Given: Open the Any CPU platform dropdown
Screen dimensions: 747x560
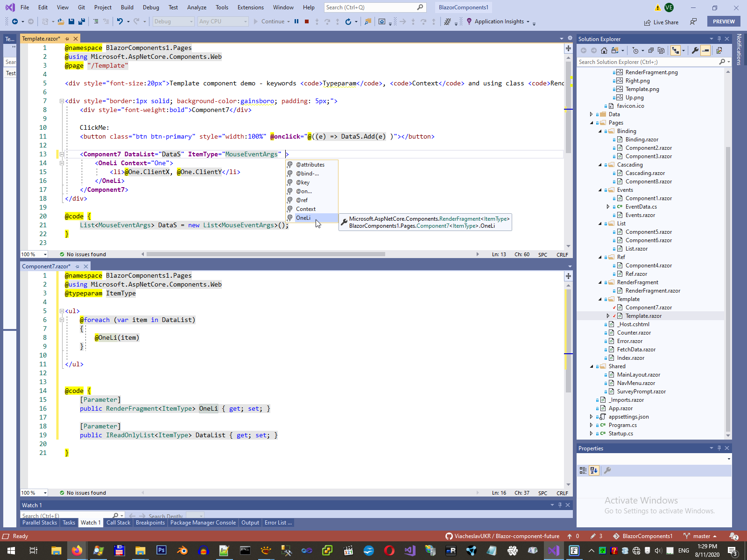Looking at the screenshot, I should [223, 21].
